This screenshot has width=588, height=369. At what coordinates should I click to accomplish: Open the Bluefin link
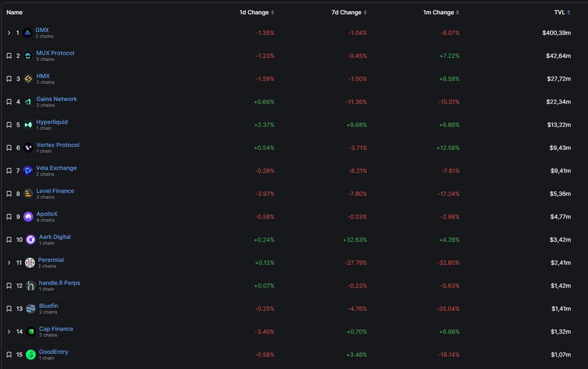coord(49,306)
